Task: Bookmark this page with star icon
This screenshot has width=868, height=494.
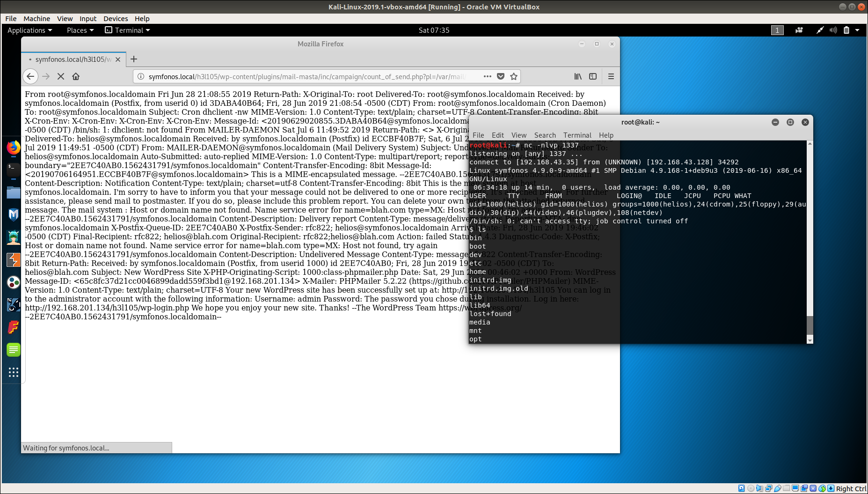Action: [x=514, y=76]
